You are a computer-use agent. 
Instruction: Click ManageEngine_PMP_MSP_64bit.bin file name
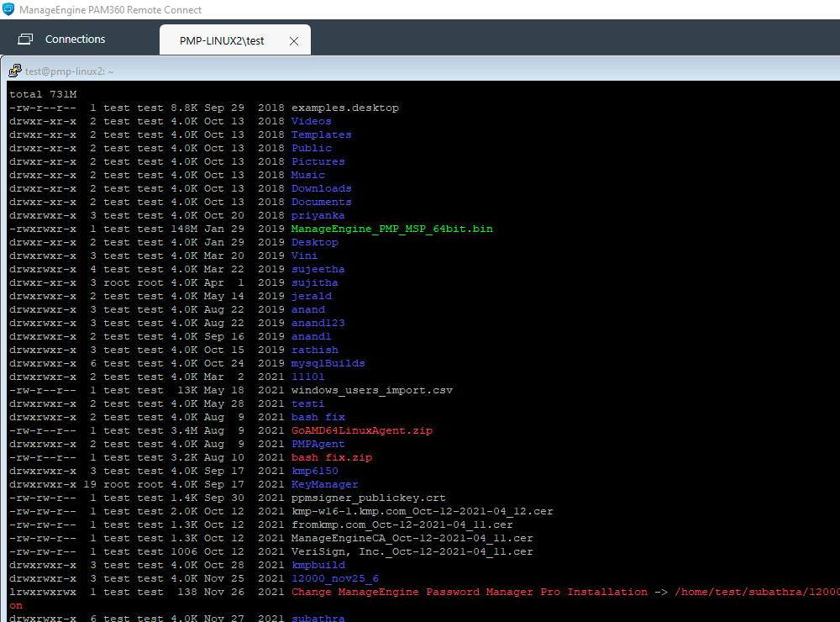coord(392,229)
